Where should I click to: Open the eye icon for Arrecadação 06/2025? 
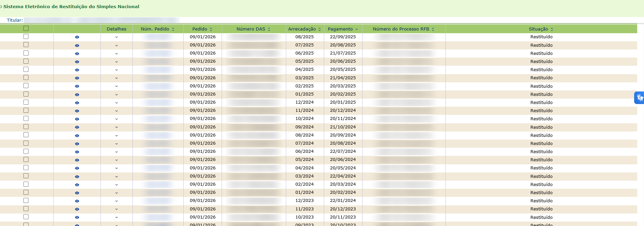tap(77, 54)
